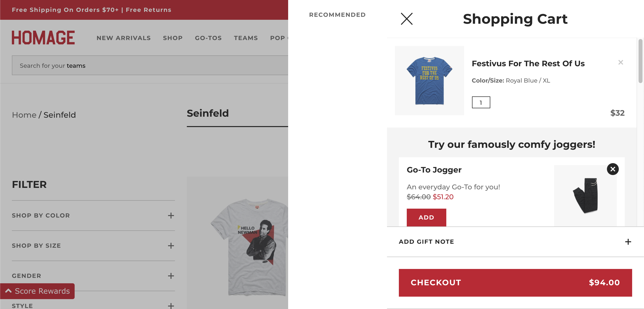Close the Shopping Cart panel
Image resolution: width=644 pixels, height=309 pixels.
(407, 19)
